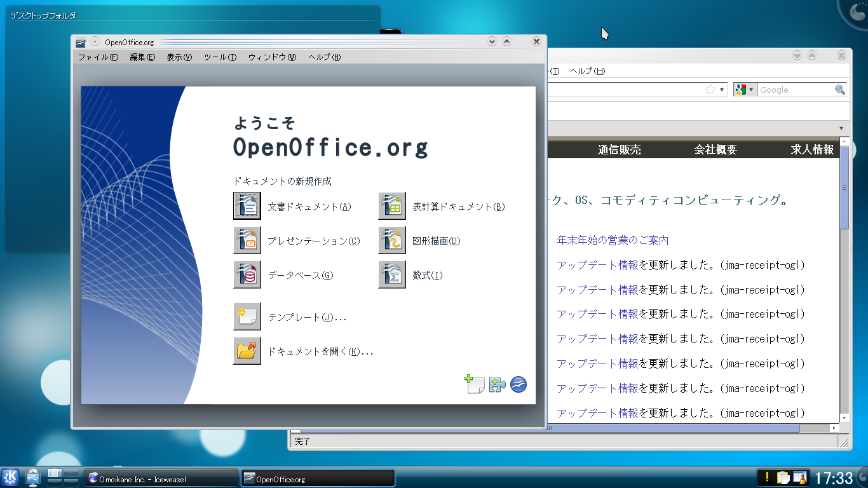Click the ドキュメントを開く folder icon
This screenshot has width=868, height=488.
tap(247, 351)
